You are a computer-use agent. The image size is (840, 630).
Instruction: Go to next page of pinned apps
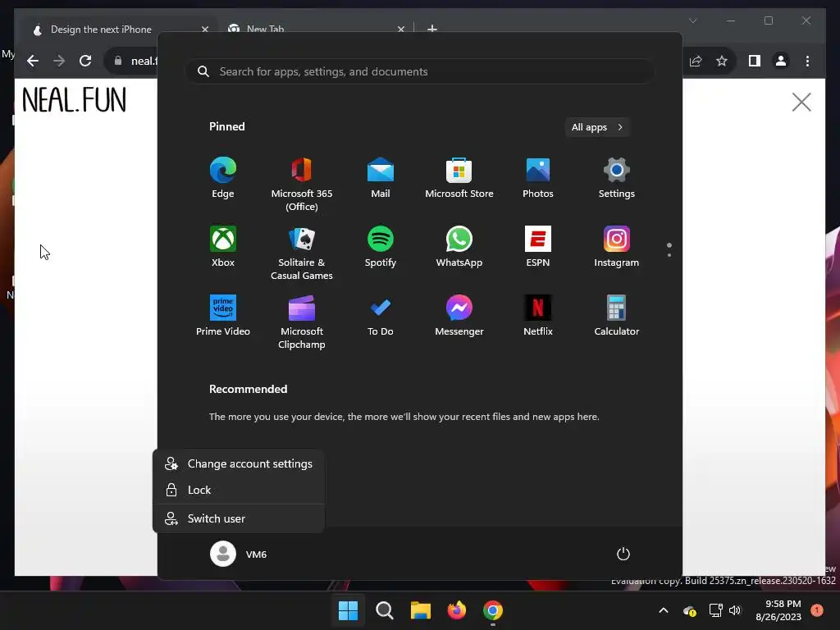coord(669,255)
